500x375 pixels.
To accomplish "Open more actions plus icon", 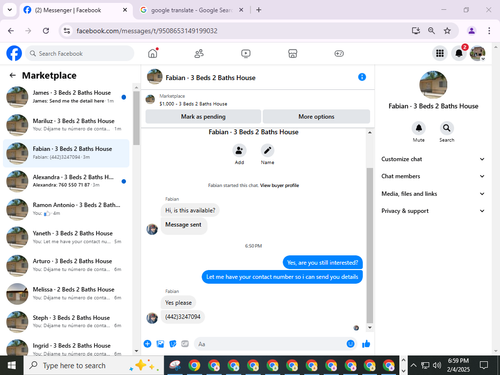I will (x=147, y=344).
